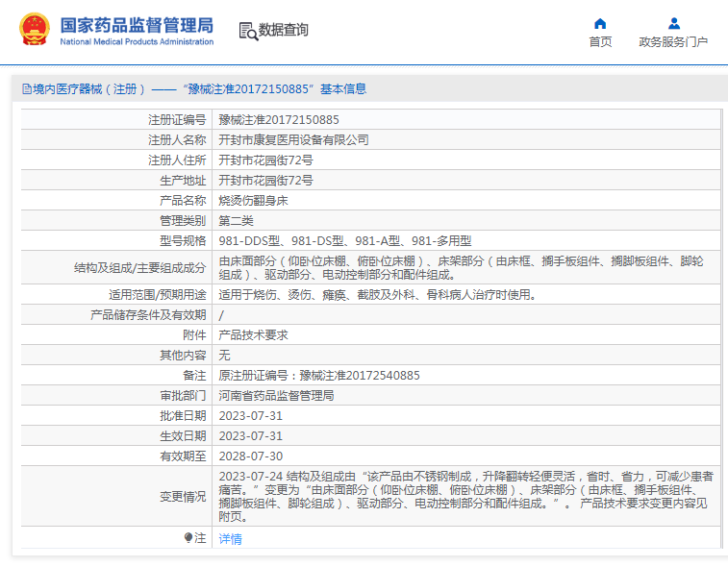Click the 注册证编号 row label

pyautogui.click(x=177, y=120)
